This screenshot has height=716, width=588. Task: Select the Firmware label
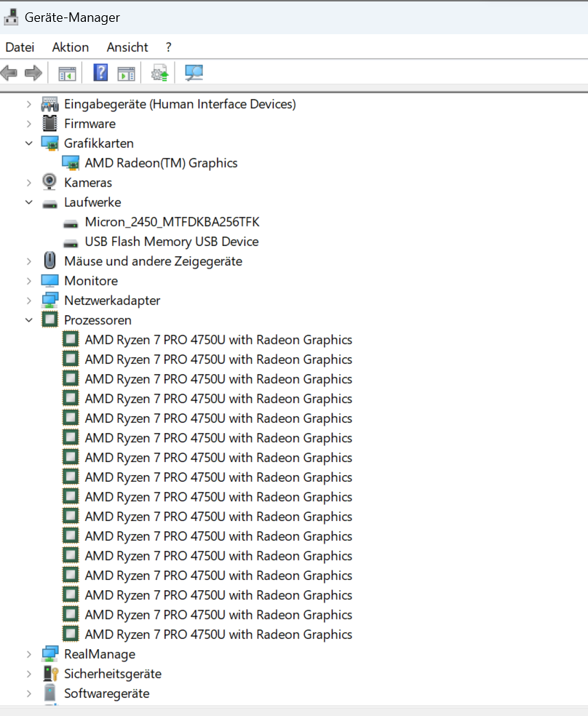90,124
